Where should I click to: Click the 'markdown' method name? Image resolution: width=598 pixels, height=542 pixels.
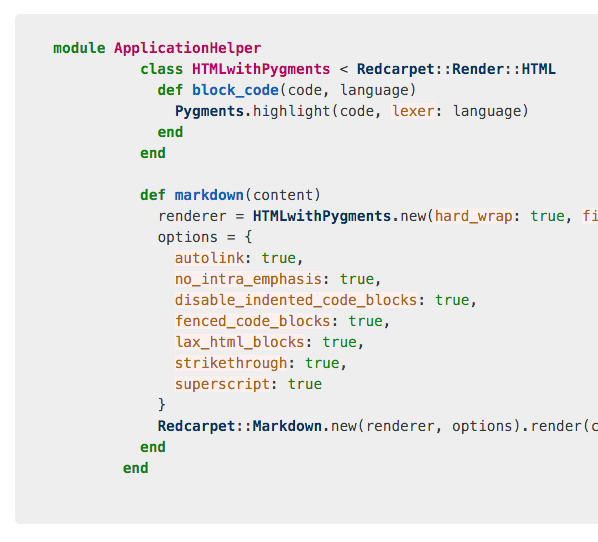(x=209, y=195)
